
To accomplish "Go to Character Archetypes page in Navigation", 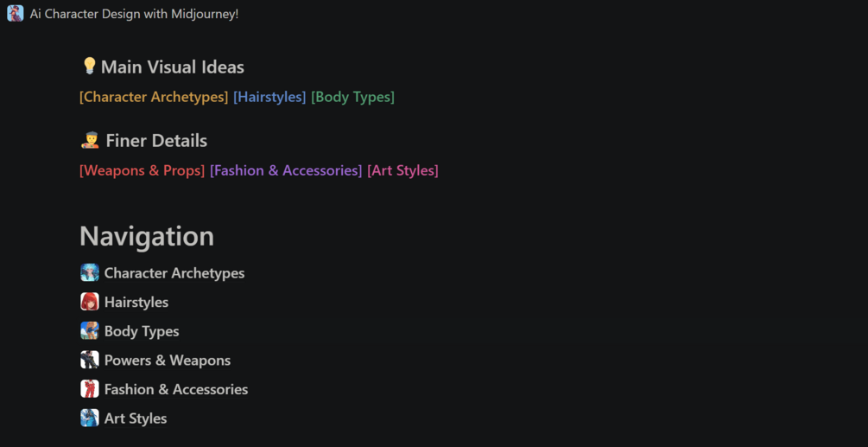I will (174, 273).
